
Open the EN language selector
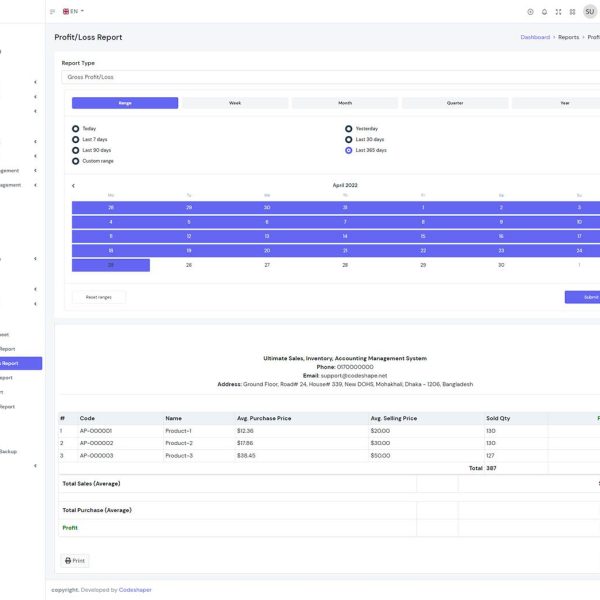coord(73,11)
